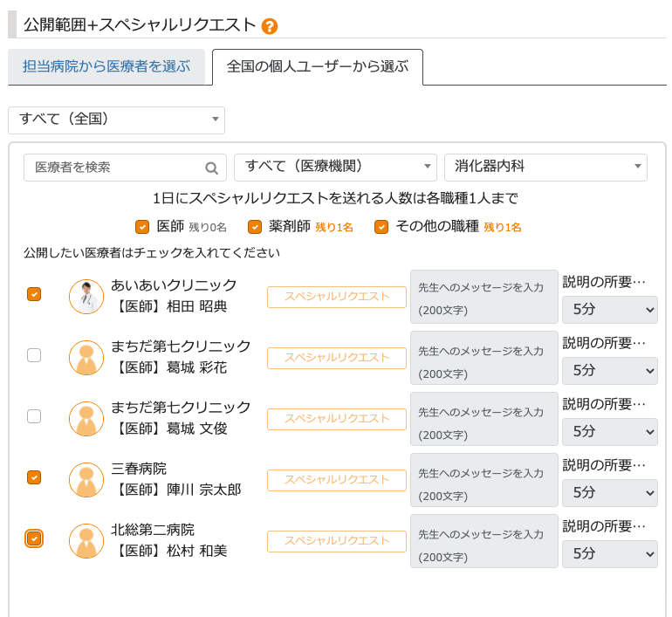
Task: Click 葛城 彩花 avatar icon
Action: click(86, 358)
